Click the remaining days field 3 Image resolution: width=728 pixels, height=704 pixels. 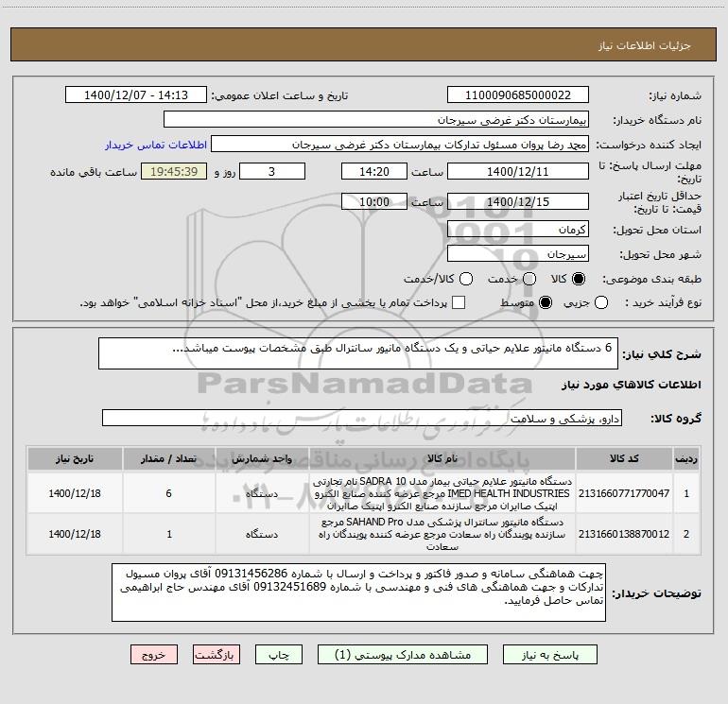pyautogui.click(x=272, y=171)
